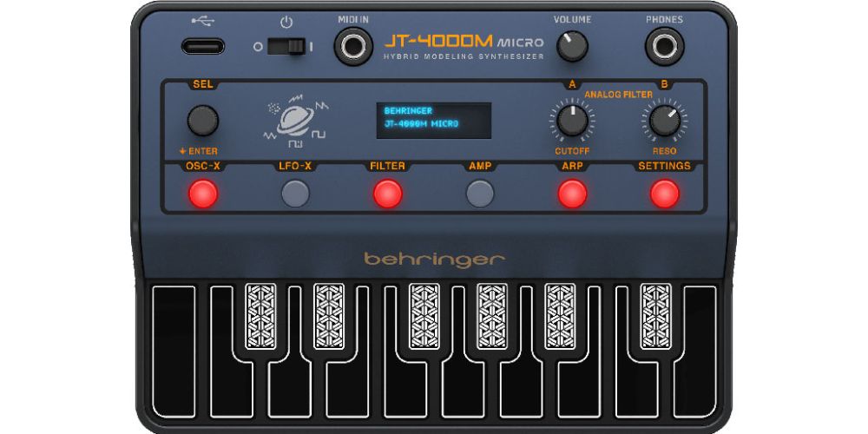Click the SEL encoder knob
The image size is (868, 434).
pyautogui.click(x=202, y=120)
